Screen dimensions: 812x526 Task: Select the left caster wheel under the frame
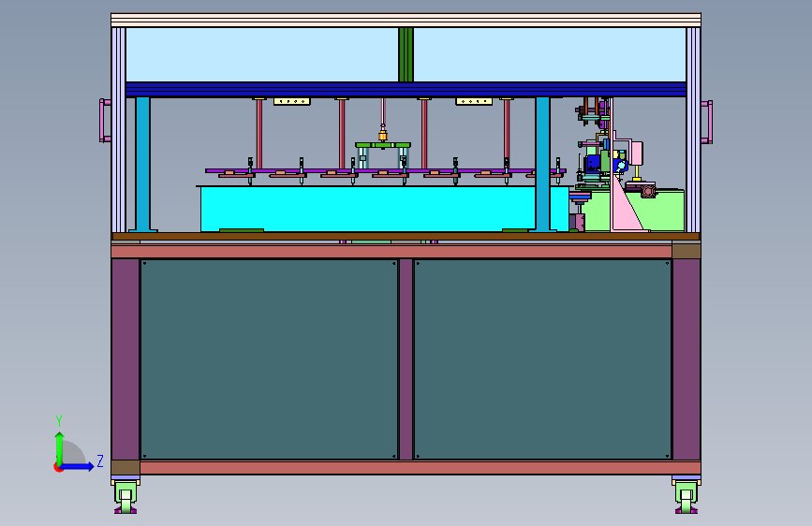[x=125, y=497]
